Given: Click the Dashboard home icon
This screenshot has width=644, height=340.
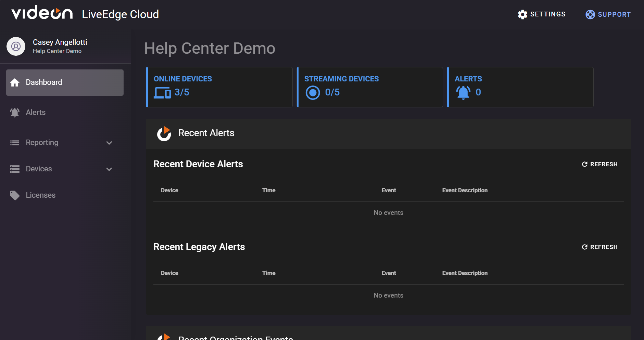Looking at the screenshot, I should [15, 82].
